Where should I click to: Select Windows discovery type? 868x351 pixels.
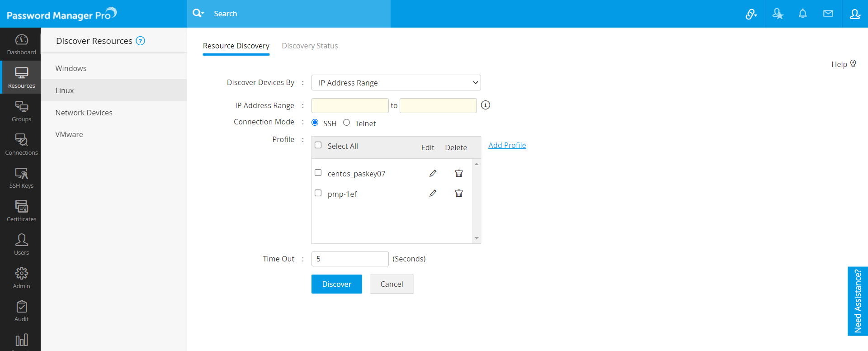pos(114,68)
